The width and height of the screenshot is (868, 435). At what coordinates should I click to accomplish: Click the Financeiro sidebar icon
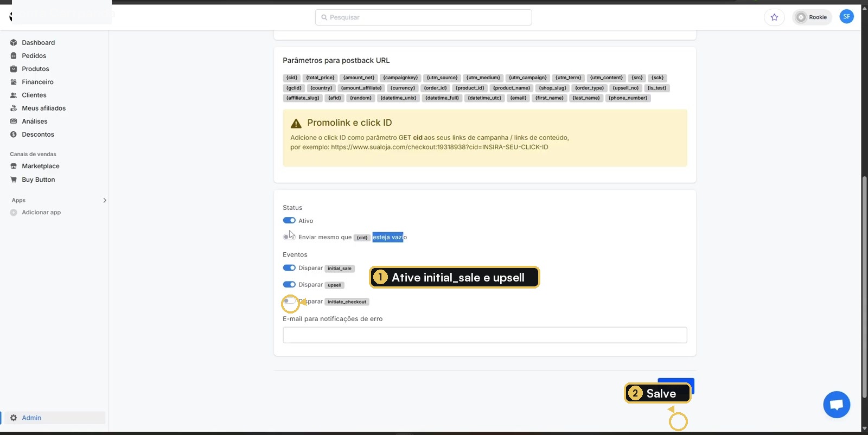pyautogui.click(x=14, y=82)
